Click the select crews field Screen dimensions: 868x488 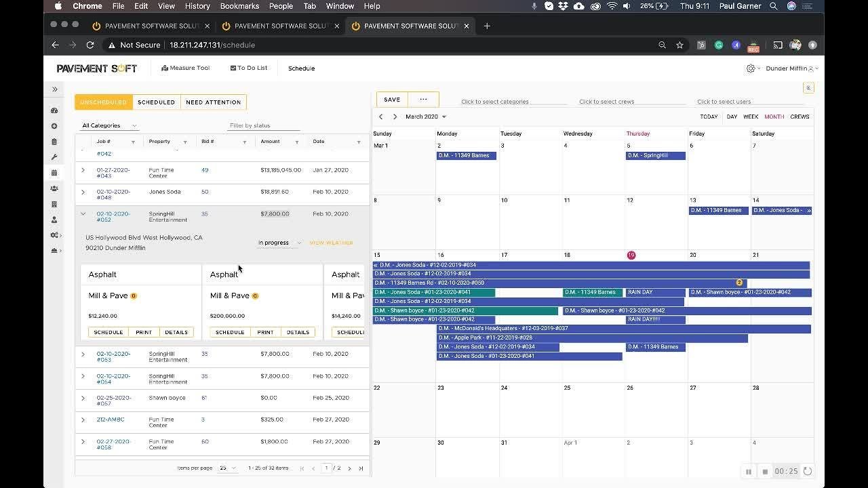(632, 102)
